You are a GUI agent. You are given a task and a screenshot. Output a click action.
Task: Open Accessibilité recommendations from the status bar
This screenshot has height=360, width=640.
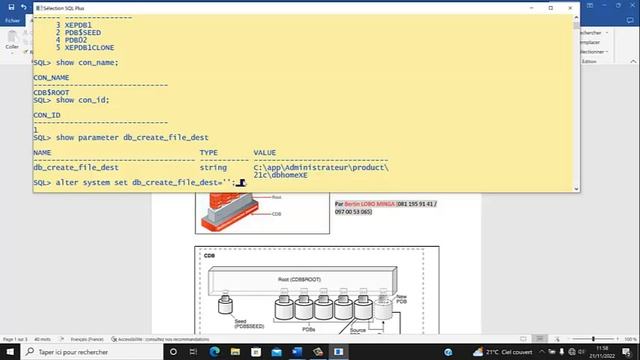[160, 339]
